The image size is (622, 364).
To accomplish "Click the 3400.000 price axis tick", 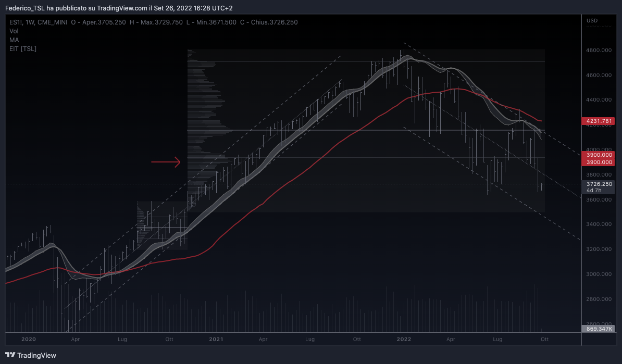I will point(599,224).
